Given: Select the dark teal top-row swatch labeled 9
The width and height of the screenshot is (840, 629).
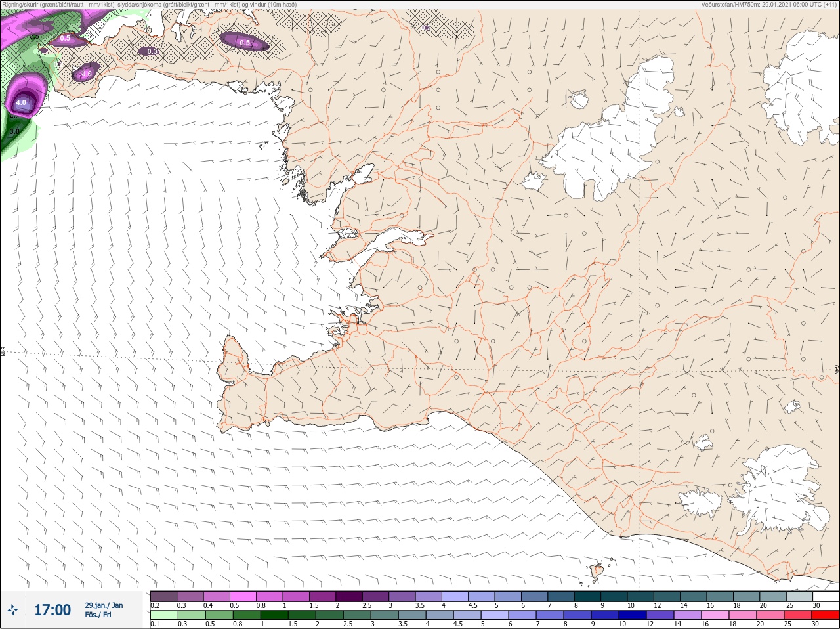Looking at the screenshot, I should 614,596.
